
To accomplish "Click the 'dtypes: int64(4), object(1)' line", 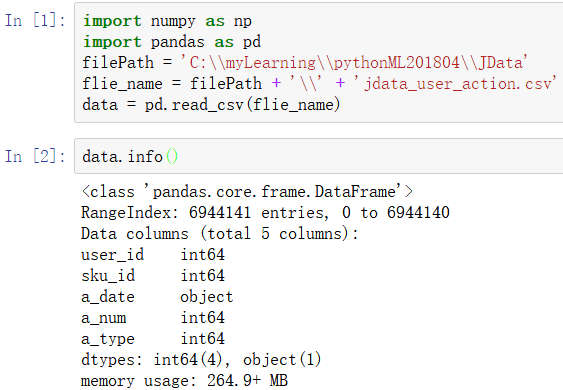I will 201,360.
